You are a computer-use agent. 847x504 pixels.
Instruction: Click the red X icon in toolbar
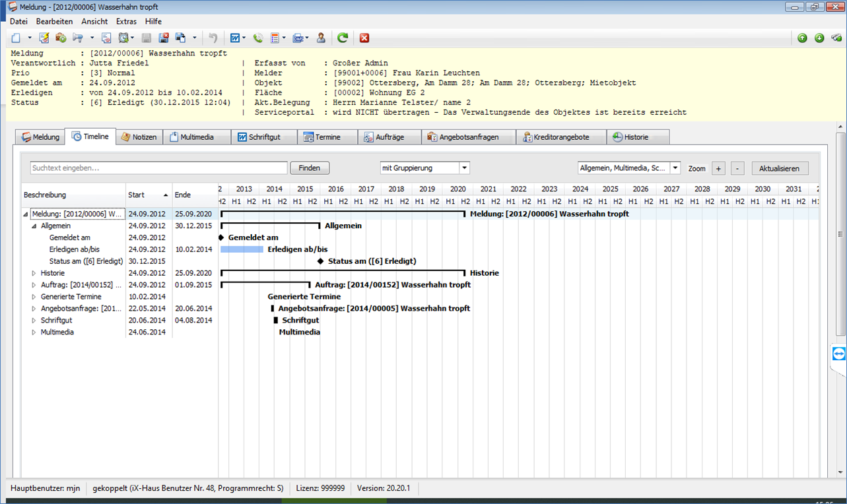[364, 38]
